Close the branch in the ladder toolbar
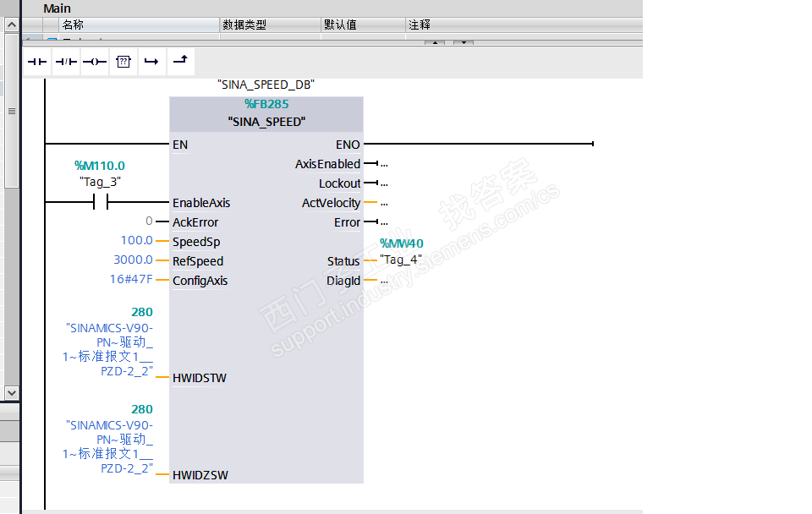The image size is (812, 514). coord(181,62)
